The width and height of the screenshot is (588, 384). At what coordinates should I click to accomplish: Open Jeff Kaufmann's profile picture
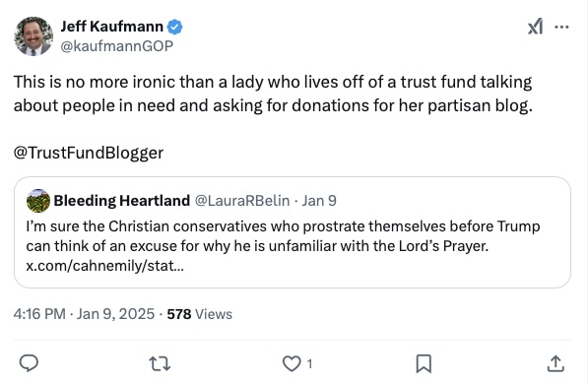33,36
